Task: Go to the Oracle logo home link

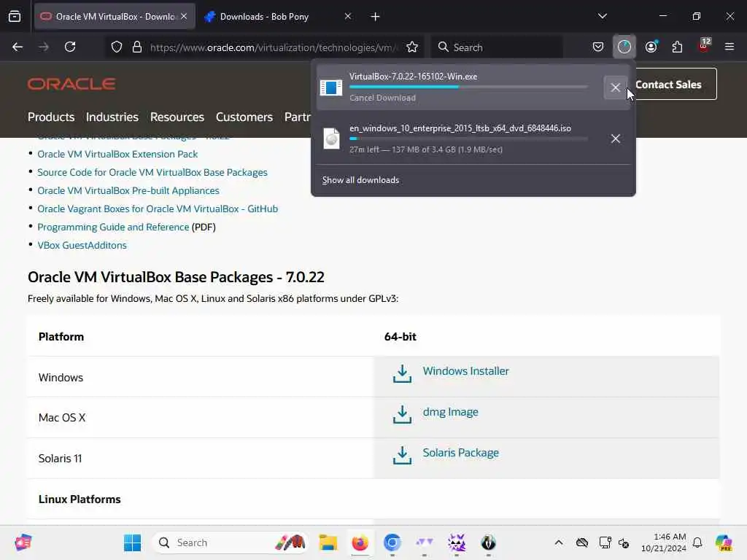Action: pyautogui.click(x=71, y=84)
